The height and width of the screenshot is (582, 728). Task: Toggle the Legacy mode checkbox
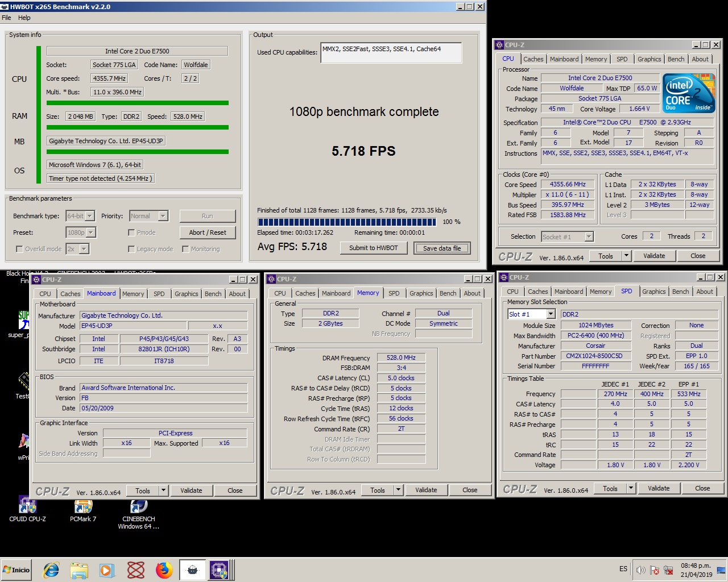pos(131,249)
